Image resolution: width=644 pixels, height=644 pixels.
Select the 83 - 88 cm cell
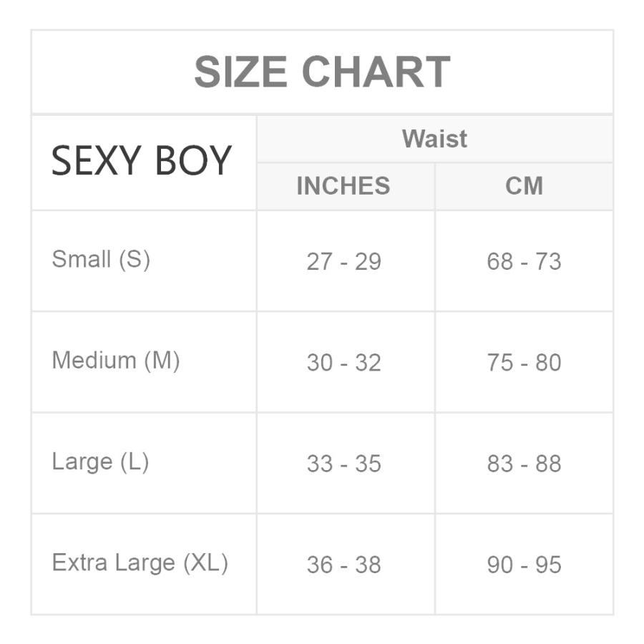[x=524, y=464]
